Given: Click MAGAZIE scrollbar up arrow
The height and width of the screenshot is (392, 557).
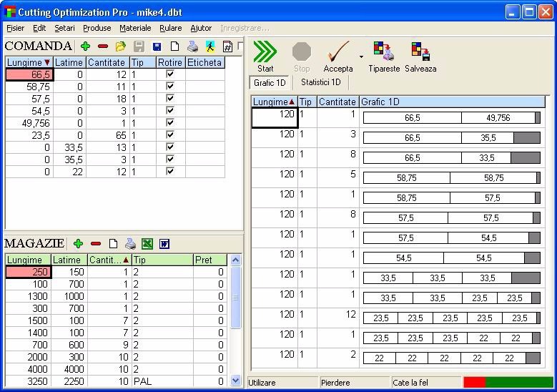Looking at the screenshot, I should pos(235,260).
